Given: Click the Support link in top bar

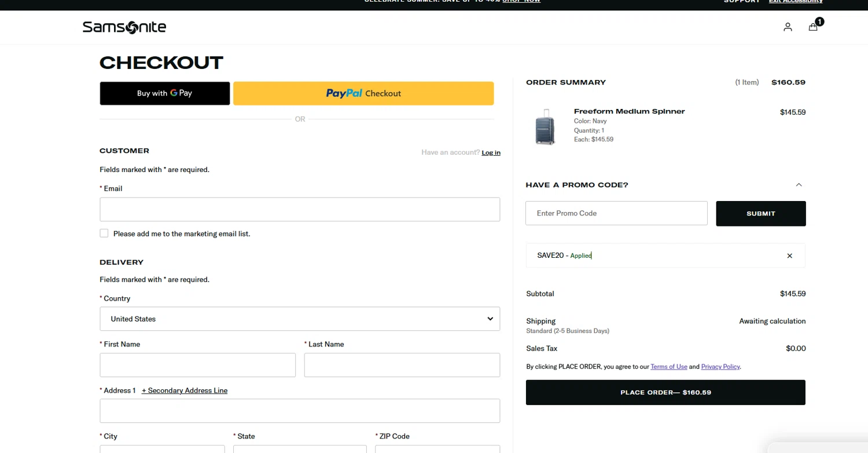Looking at the screenshot, I should [x=742, y=1].
